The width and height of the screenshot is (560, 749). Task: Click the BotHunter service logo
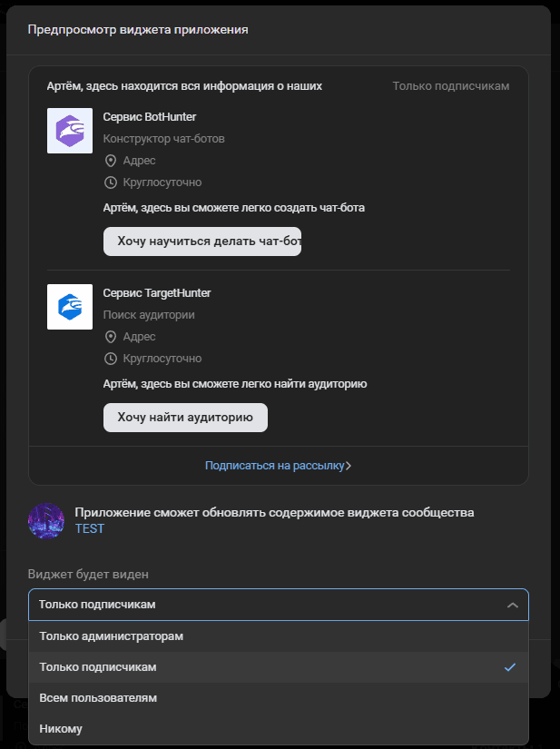click(70, 131)
